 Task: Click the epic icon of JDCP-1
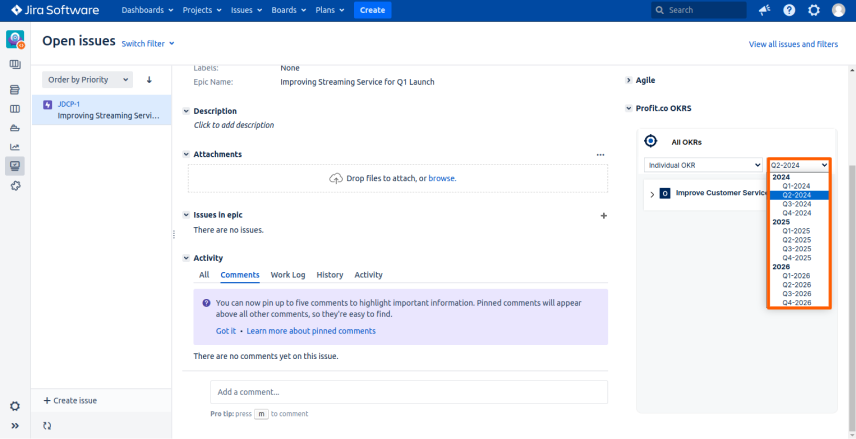(x=47, y=105)
